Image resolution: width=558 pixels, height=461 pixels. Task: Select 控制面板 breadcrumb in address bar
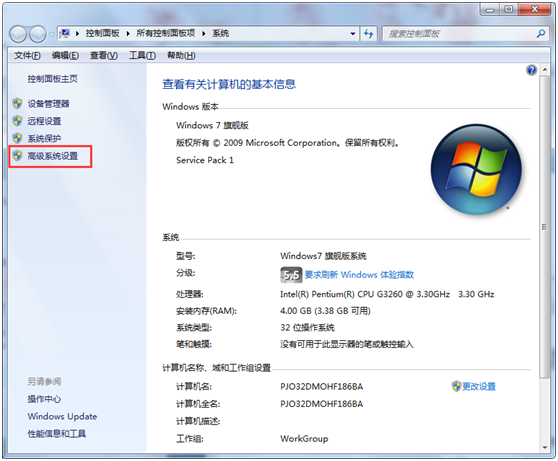102,33
